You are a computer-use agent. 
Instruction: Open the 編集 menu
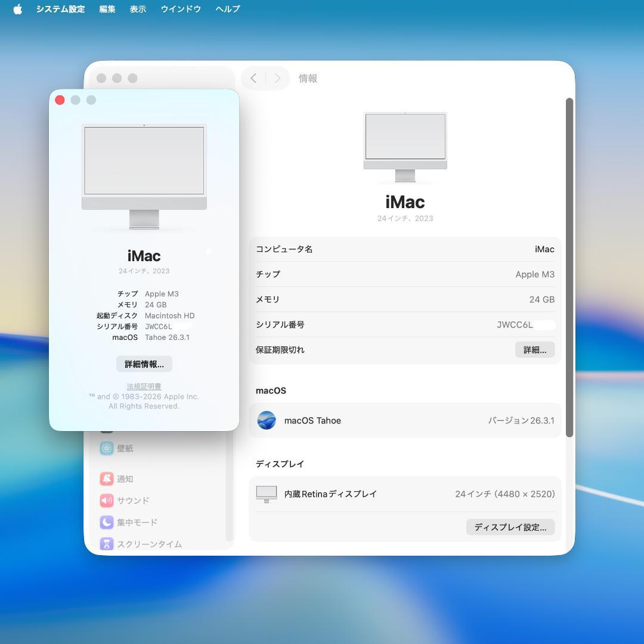click(x=107, y=9)
